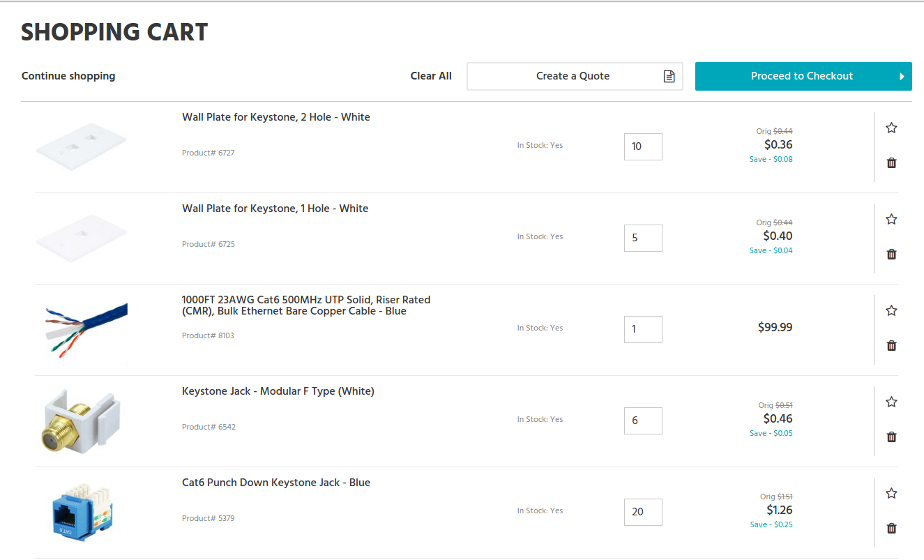Click the blue Cat6 Keystone Jack thumbnail
This screenshot has width=924, height=560.
82,513
